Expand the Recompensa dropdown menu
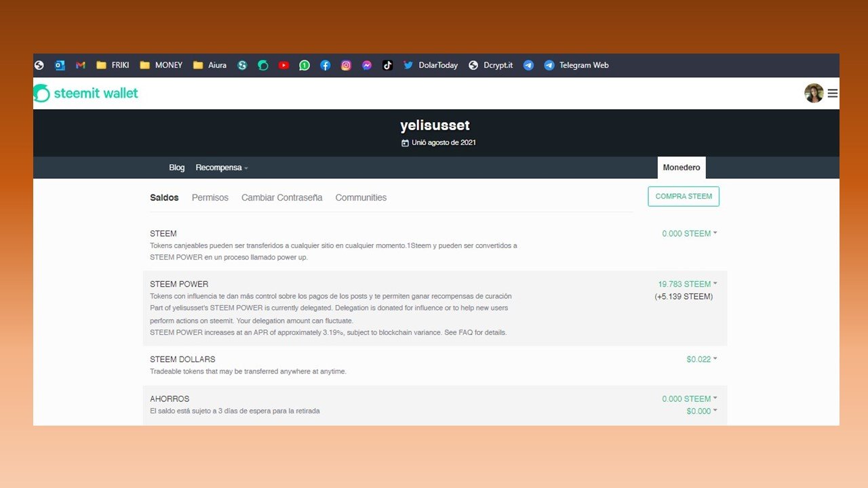This screenshot has height=488, width=868. point(222,167)
